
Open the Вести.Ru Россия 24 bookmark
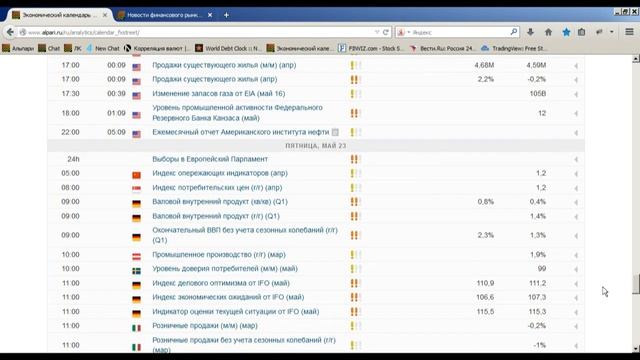(x=442, y=48)
